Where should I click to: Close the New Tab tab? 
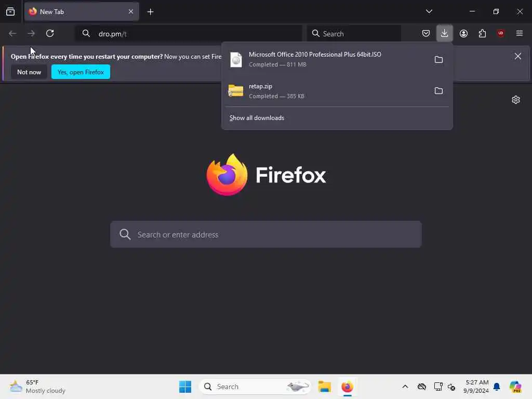(x=130, y=11)
